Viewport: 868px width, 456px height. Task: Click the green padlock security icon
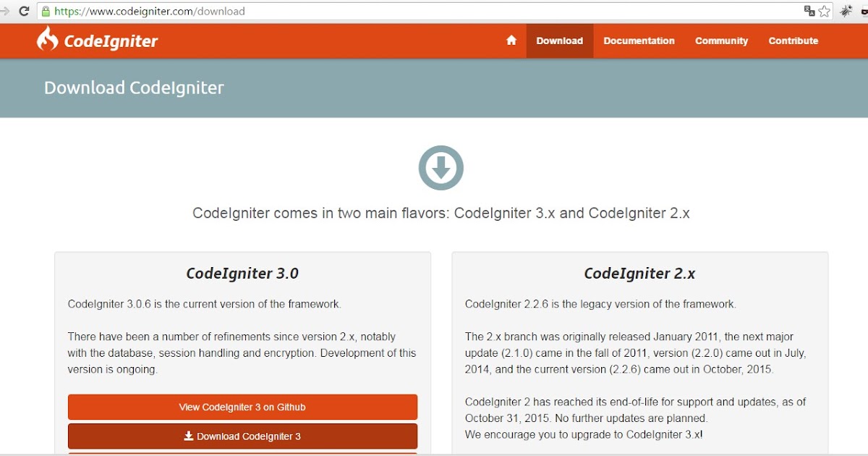45,11
